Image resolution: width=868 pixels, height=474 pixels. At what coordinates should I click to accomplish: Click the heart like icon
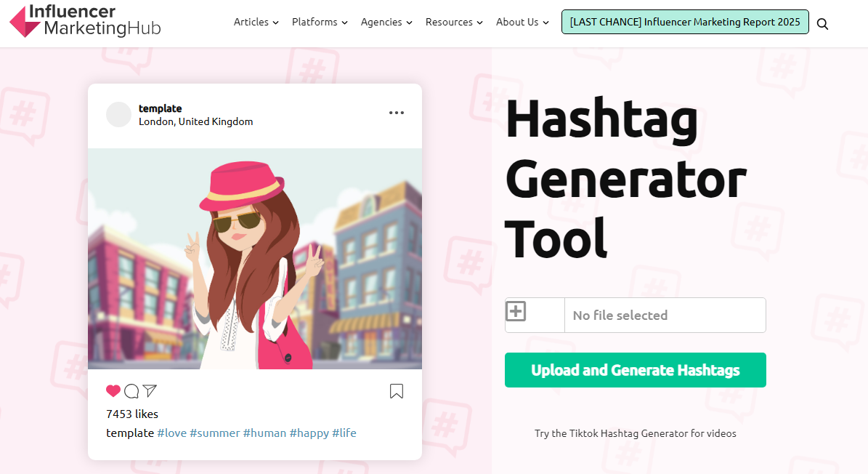click(113, 391)
